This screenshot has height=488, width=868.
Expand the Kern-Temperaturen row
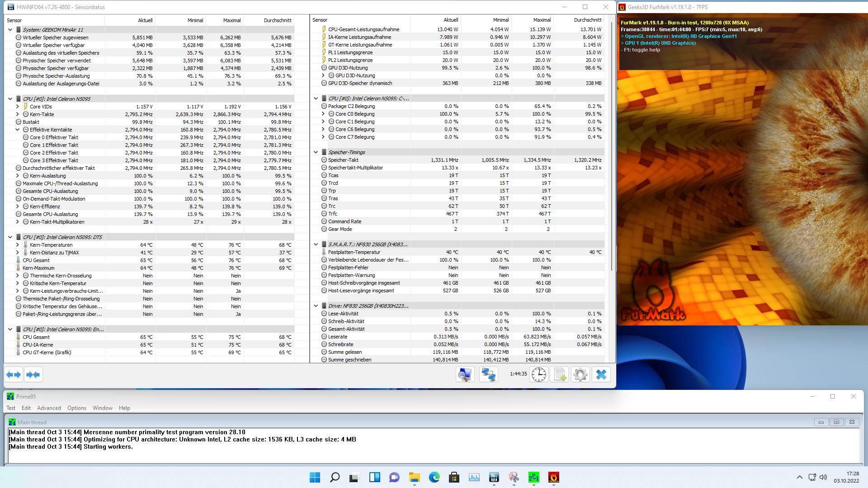pyautogui.click(x=18, y=245)
